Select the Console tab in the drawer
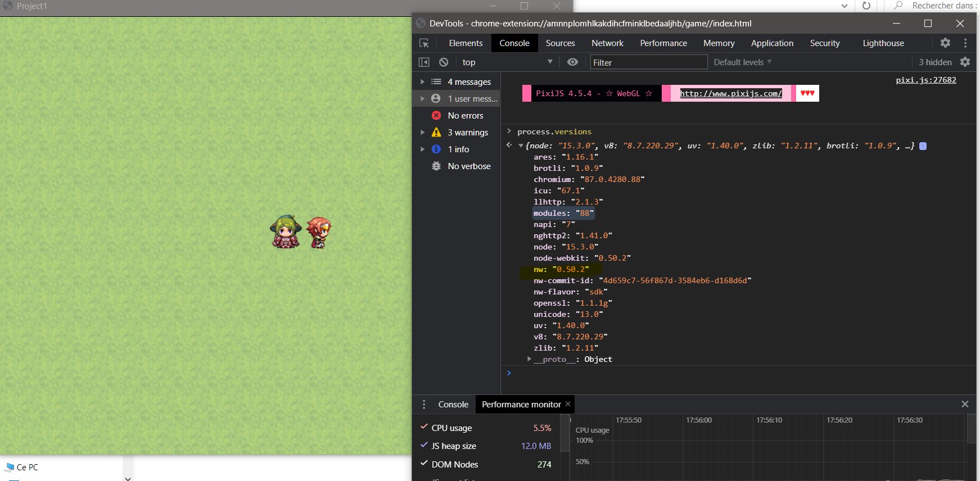This screenshot has height=481, width=980. 453,405
